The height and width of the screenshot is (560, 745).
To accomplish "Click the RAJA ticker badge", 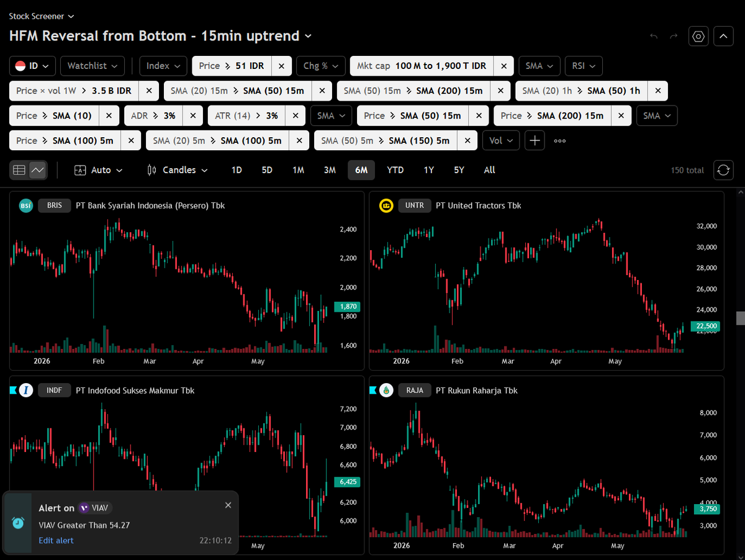I will [414, 391].
